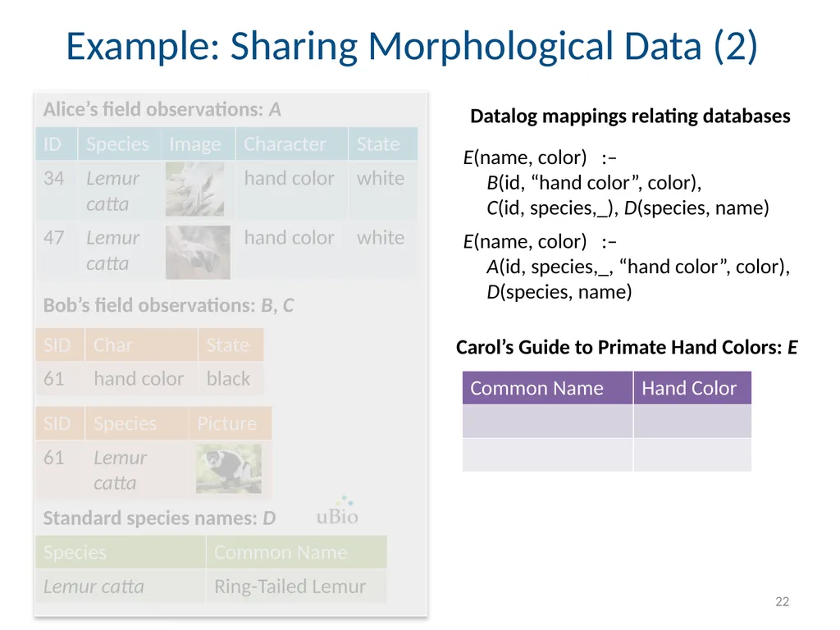Click the slide title text
840x630 pixels.
(412, 46)
